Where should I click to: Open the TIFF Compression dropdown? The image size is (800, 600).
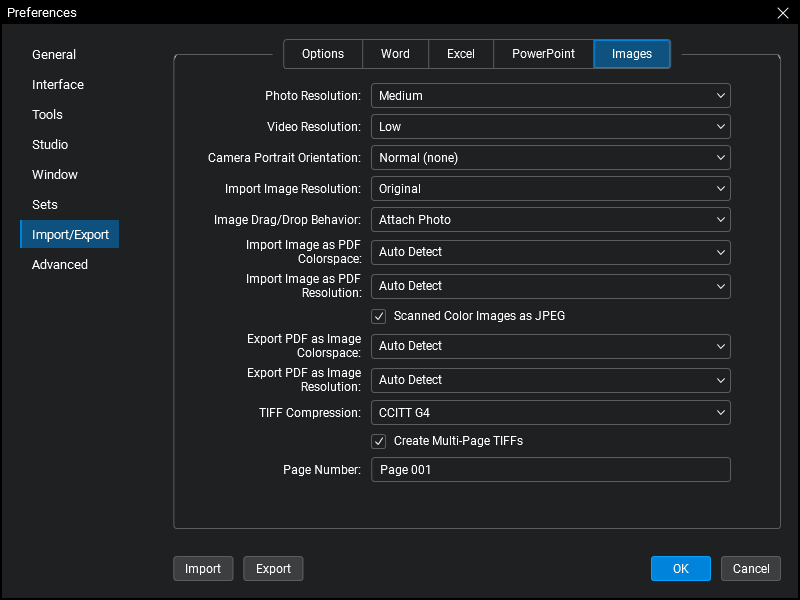coord(550,413)
